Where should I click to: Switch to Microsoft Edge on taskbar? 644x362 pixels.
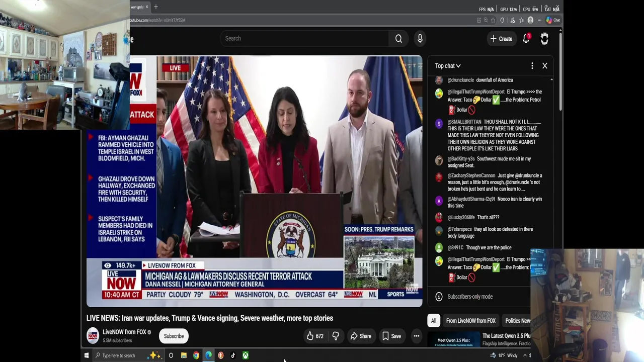(208, 355)
